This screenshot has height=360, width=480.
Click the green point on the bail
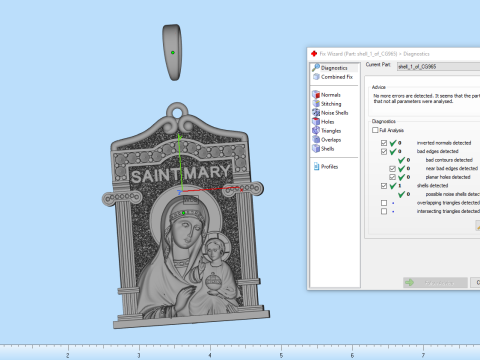point(173,52)
